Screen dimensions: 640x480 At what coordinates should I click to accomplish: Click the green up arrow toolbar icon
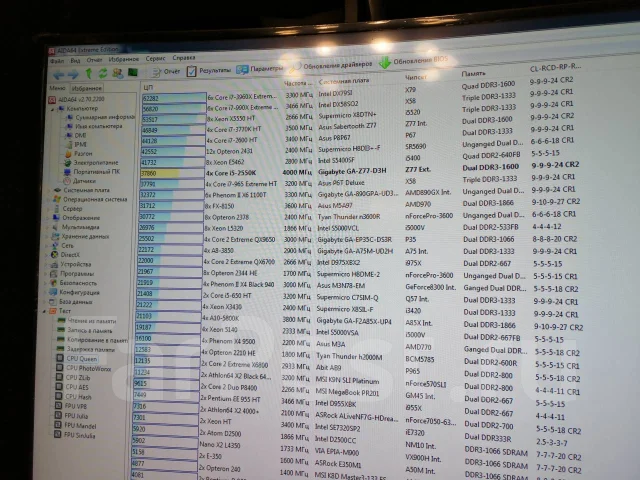coord(89,73)
